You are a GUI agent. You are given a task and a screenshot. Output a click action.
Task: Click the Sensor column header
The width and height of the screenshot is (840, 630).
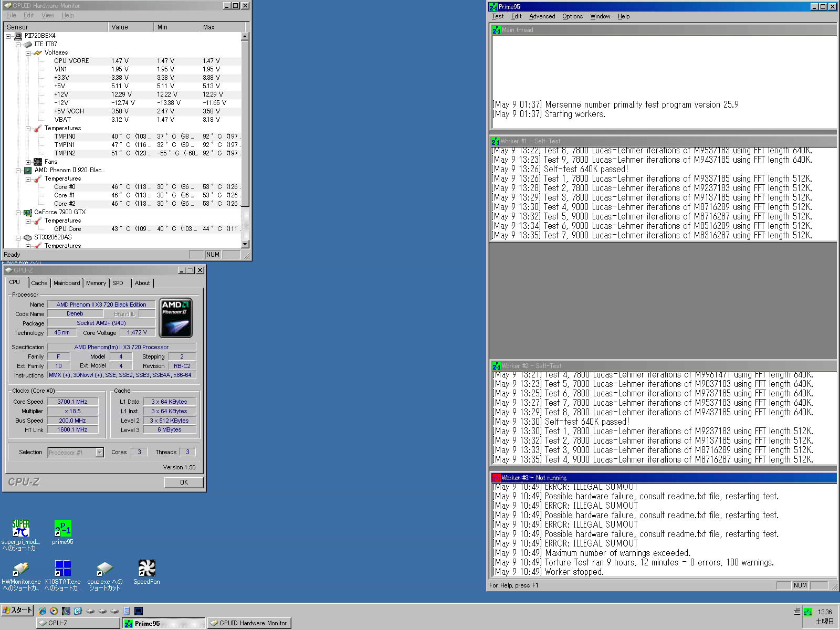[x=56, y=27]
